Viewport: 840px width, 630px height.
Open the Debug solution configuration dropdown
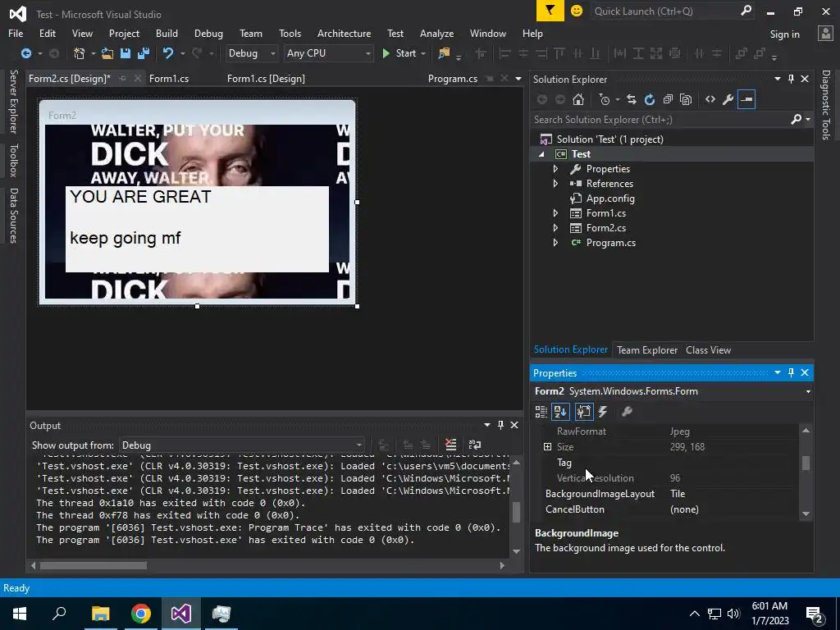[251, 53]
